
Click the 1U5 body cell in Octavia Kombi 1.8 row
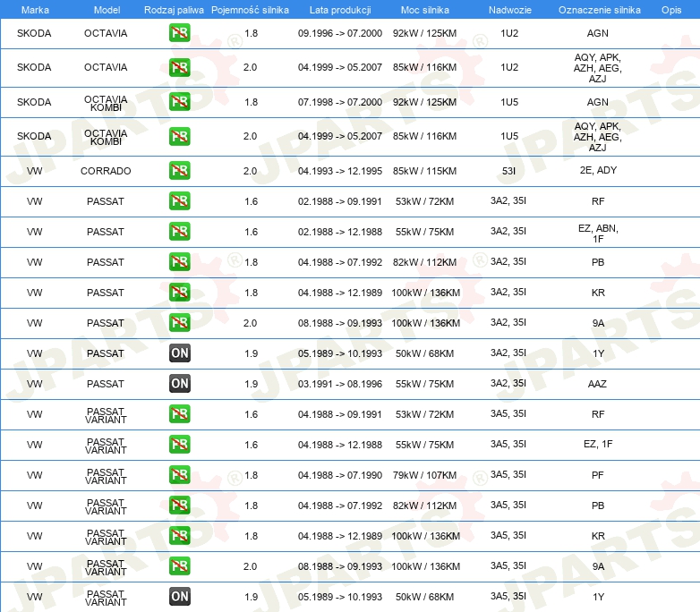509,102
